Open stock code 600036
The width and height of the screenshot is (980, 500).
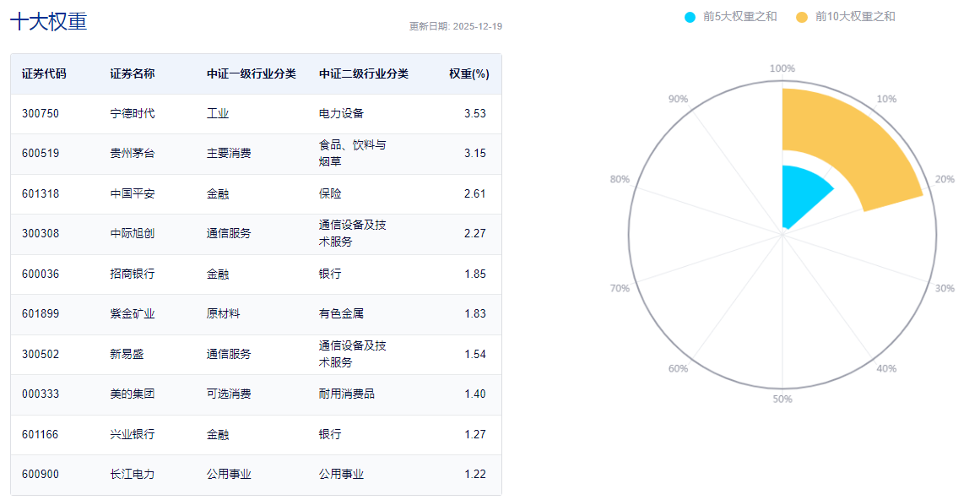tap(41, 274)
